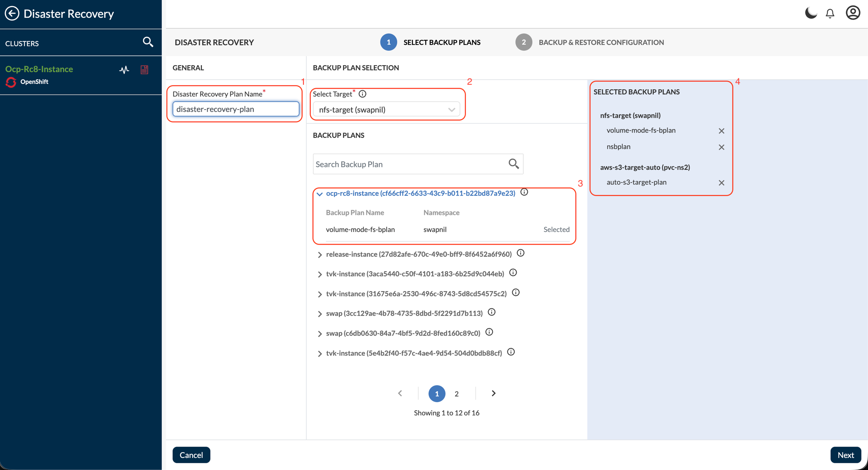Expand swap (3cc129ae...) cluster entry
Viewport: 868px width, 470px height.
[x=319, y=314]
